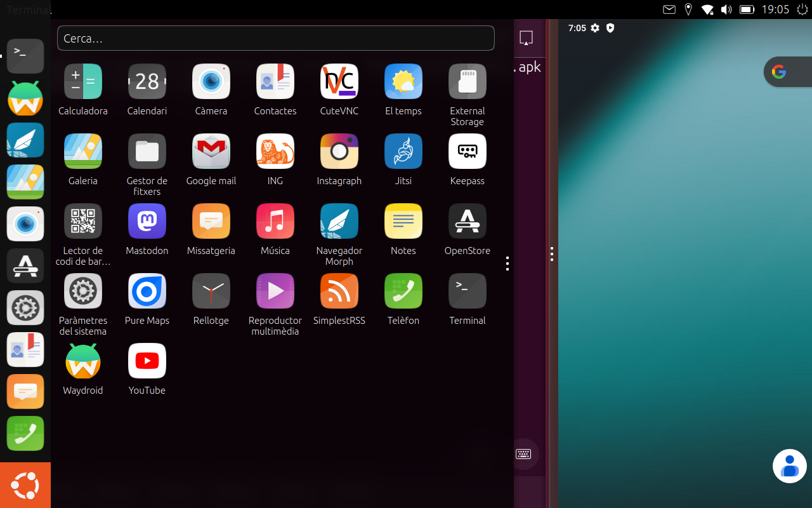Click Morph browser icon in side launcher
The image size is (812, 508).
25,140
